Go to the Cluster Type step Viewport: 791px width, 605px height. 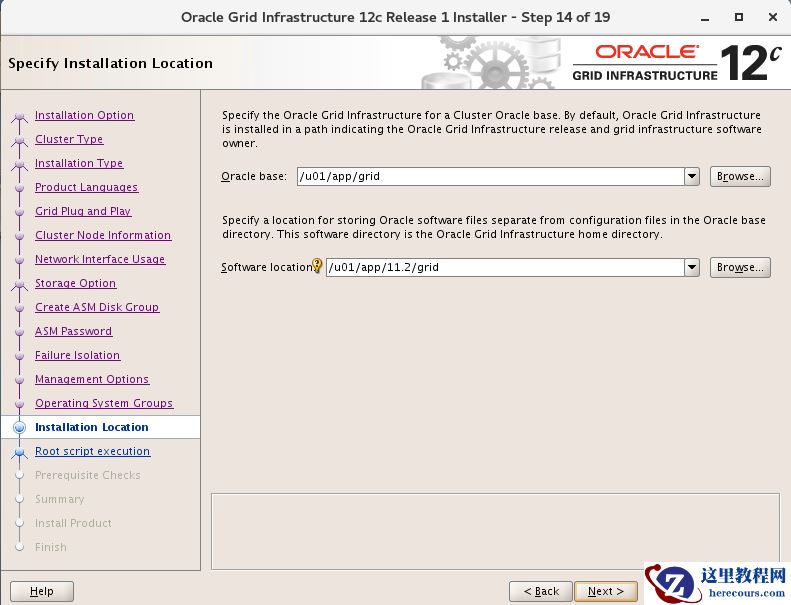point(69,139)
